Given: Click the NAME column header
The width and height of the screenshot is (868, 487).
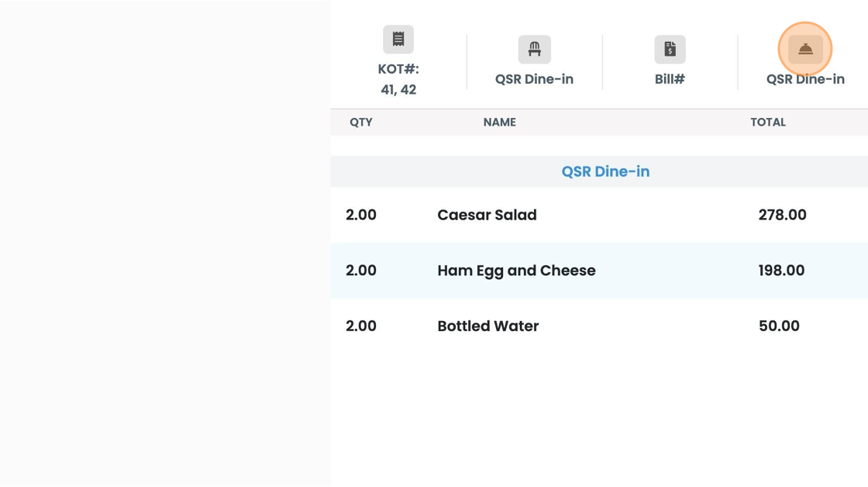Looking at the screenshot, I should (x=499, y=123).
